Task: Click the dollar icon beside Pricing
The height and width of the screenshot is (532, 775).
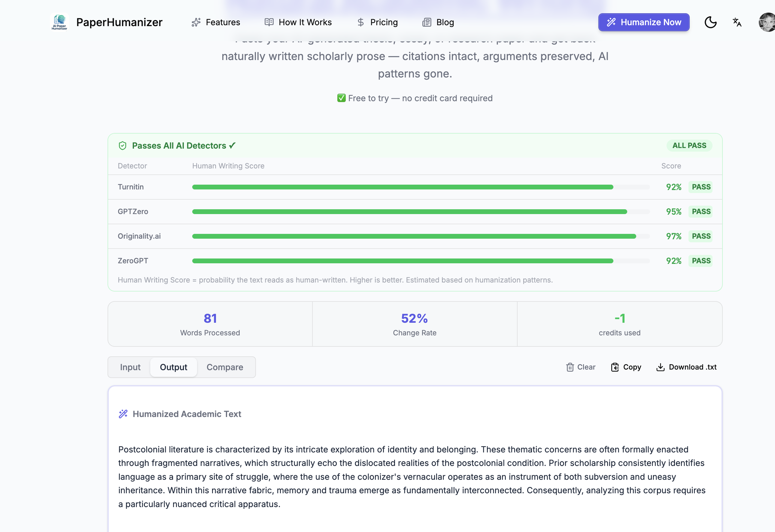Action: tap(360, 22)
